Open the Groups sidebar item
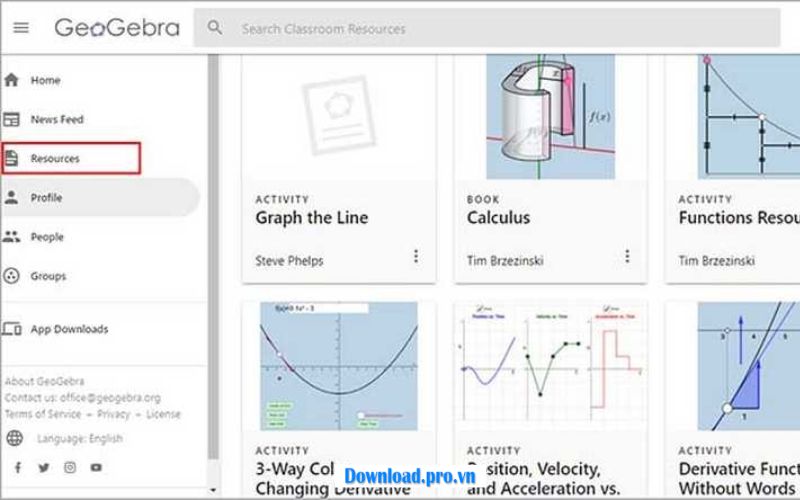Image resolution: width=800 pixels, height=500 pixels. tap(48, 276)
